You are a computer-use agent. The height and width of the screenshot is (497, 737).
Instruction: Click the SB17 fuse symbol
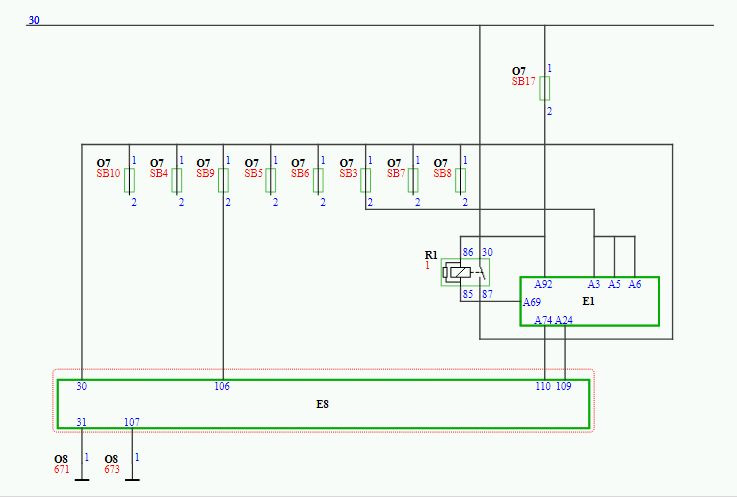click(x=544, y=88)
